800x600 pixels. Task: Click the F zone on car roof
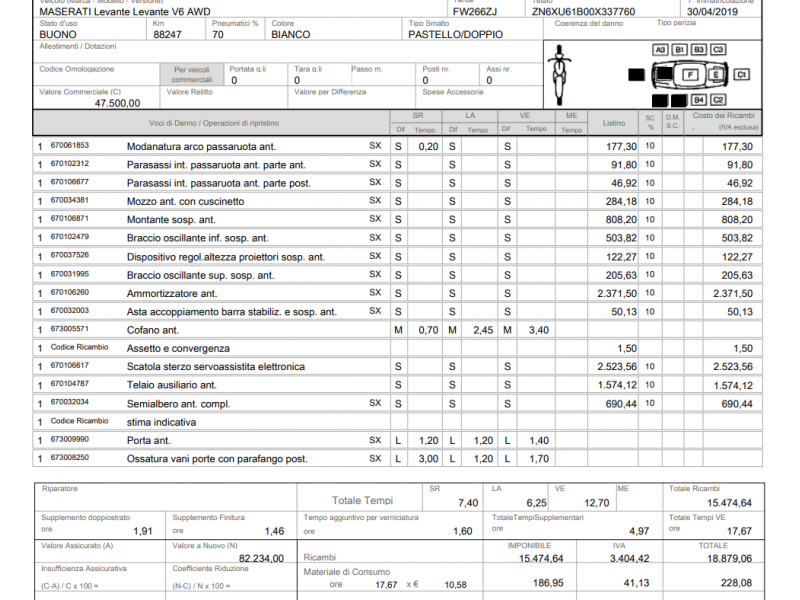690,75
